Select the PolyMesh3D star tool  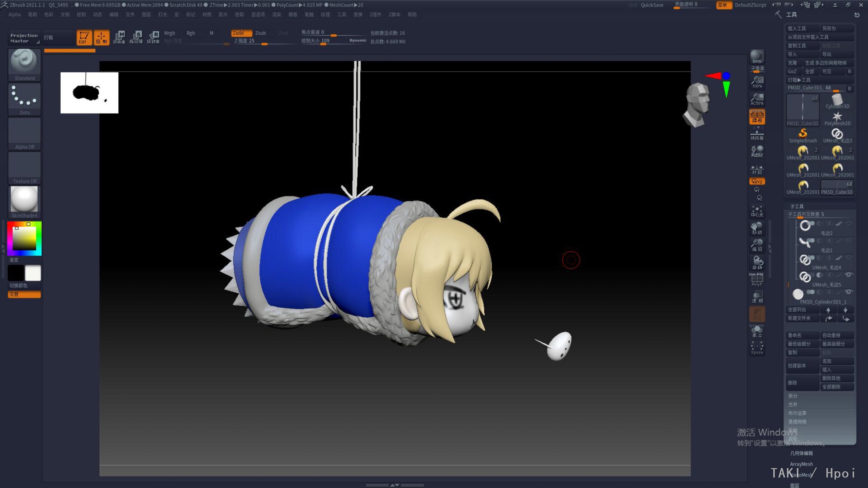(837, 119)
